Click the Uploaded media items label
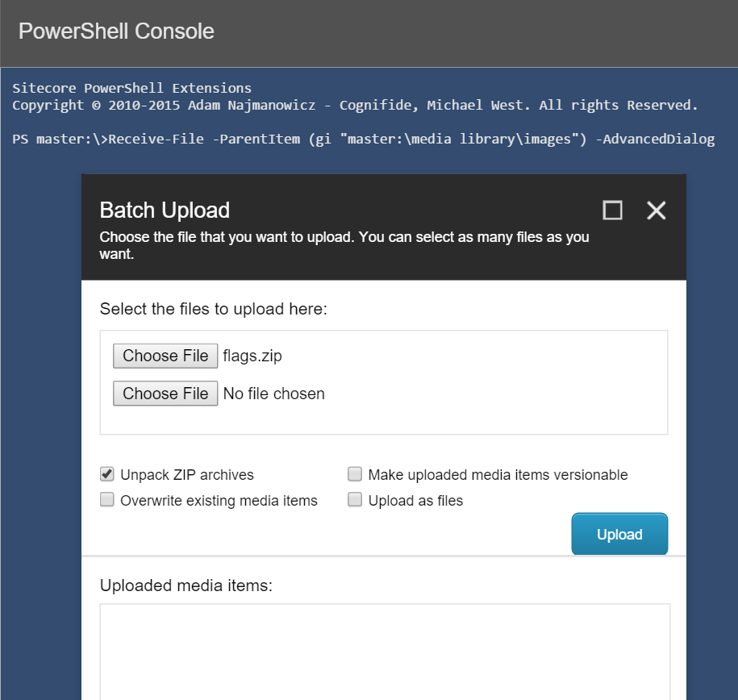The image size is (738, 700). tap(186, 585)
